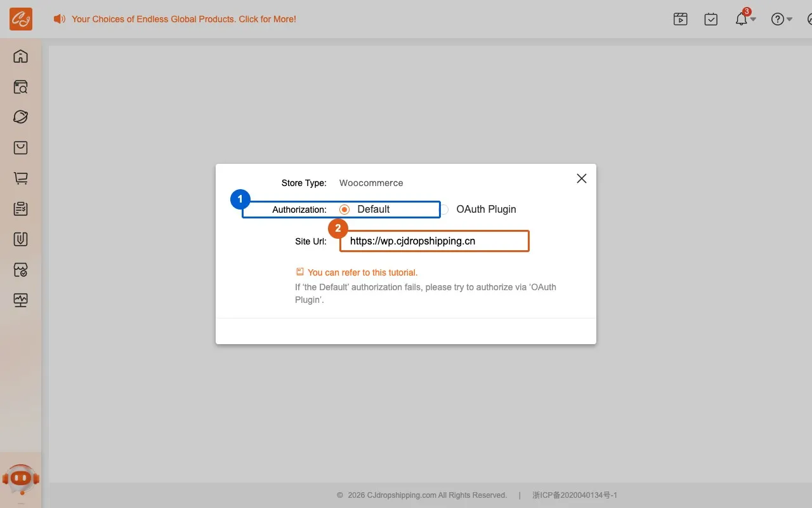Click the Site Url input field
This screenshot has width=812, height=508.
tap(435, 241)
